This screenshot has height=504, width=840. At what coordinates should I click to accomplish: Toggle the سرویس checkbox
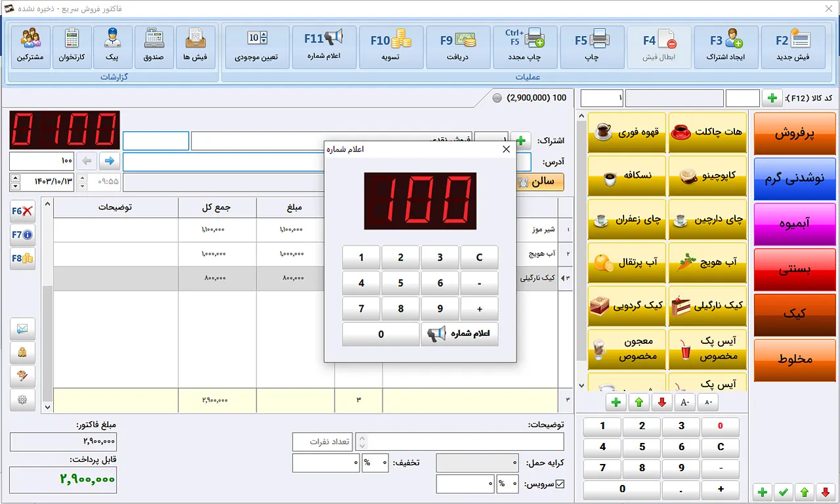click(560, 484)
